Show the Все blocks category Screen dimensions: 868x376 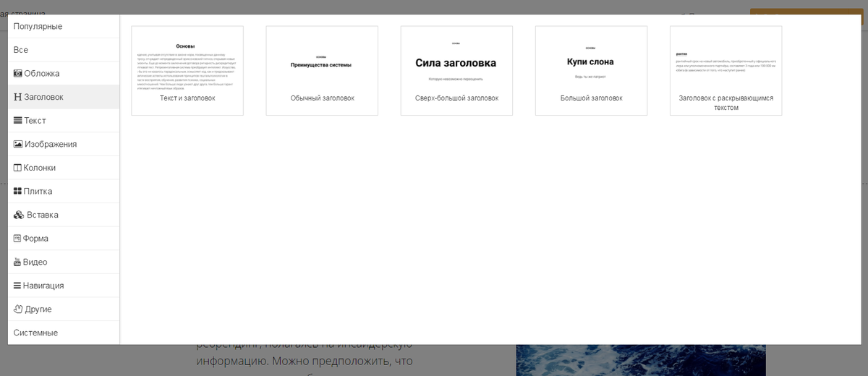[21, 50]
